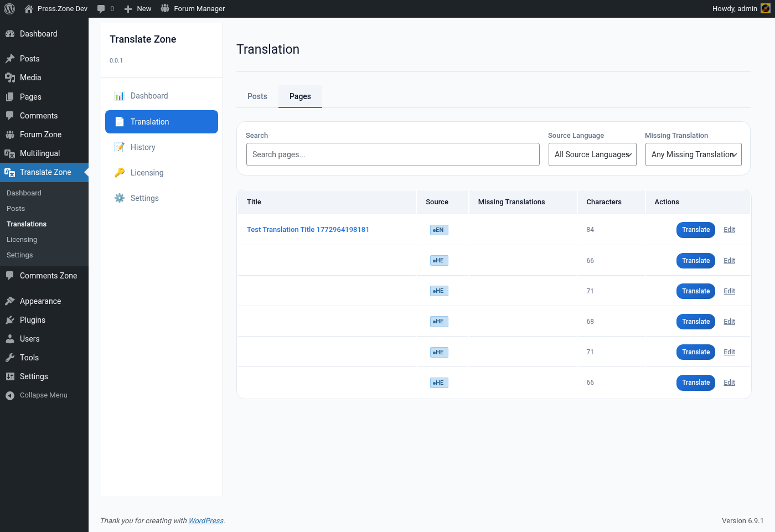Click the Howdy, admin text

(735, 9)
